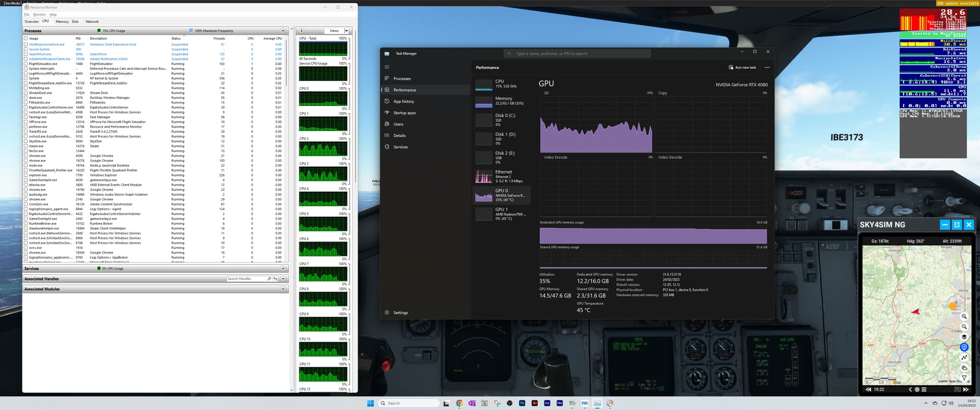Open the SKY4SIM map layers icon
The height and width of the screenshot is (410, 980).
tap(964, 337)
